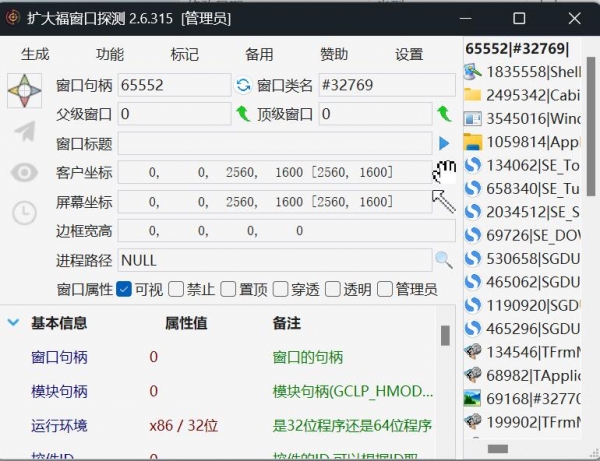This screenshot has width=600, height=461.
Task: Click the paper plane send icon
Action: 25,131
